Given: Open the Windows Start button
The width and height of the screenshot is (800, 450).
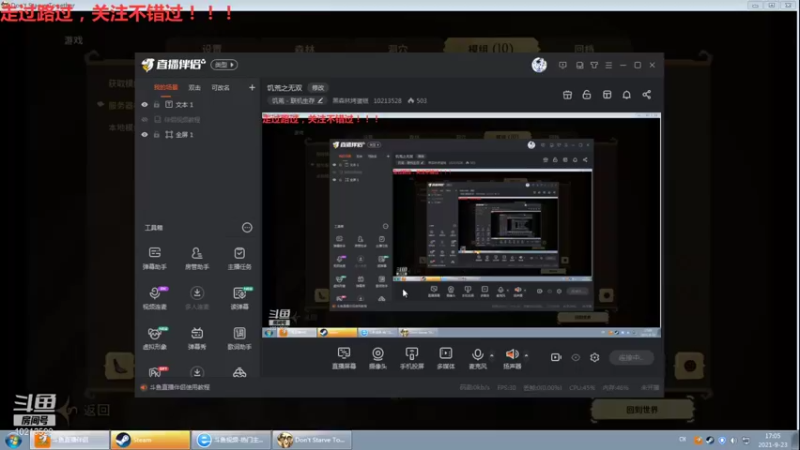Looking at the screenshot, I should coord(13,440).
